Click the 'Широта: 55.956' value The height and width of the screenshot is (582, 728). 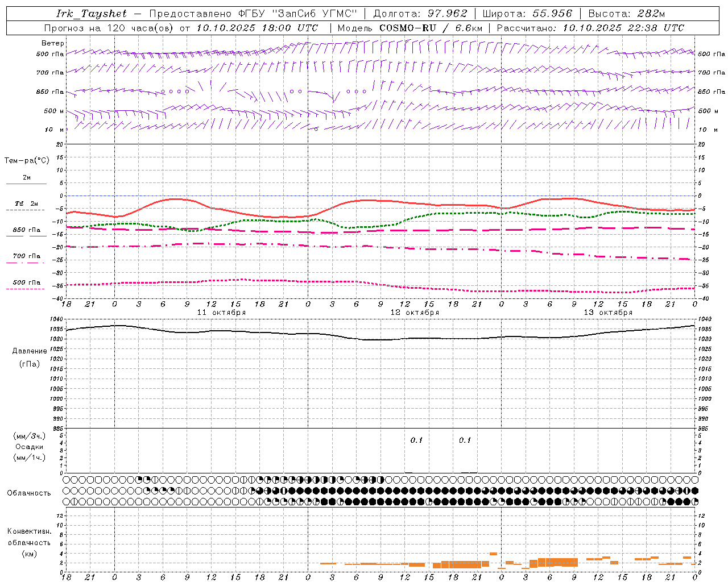pyautogui.click(x=527, y=14)
